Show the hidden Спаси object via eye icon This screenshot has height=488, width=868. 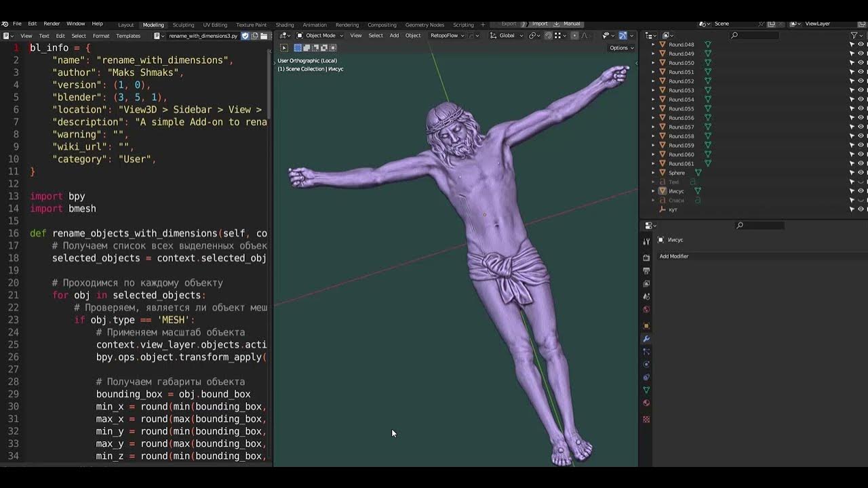(x=861, y=201)
